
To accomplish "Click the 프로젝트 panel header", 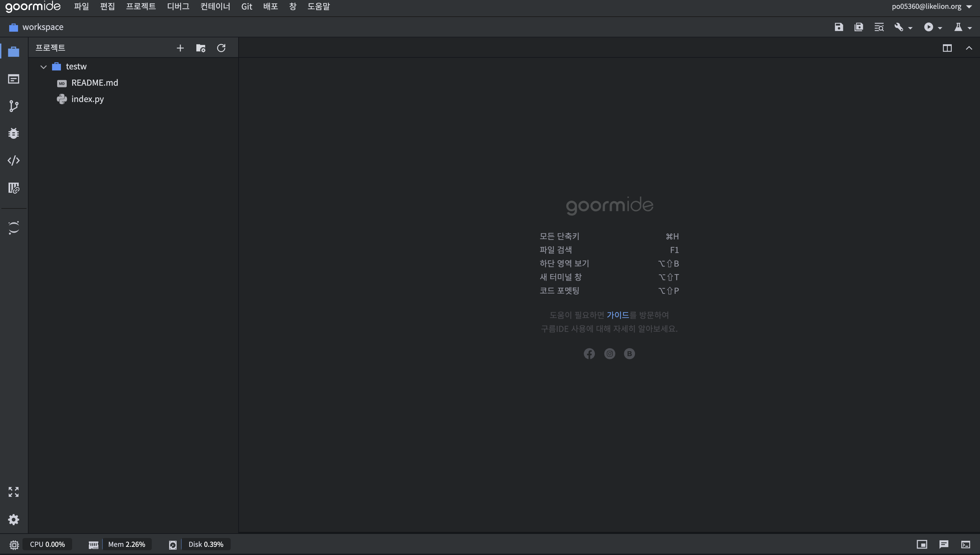I will click(50, 48).
